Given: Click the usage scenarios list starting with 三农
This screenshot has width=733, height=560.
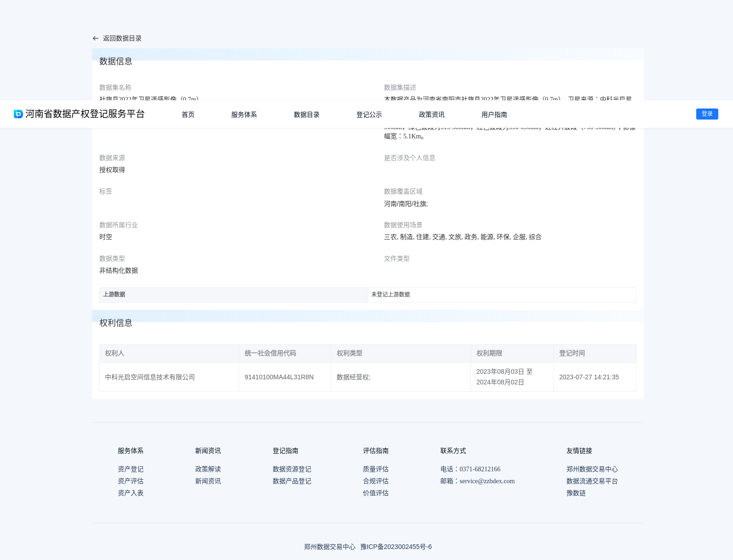Looking at the screenshot, I should click(463, 237).
